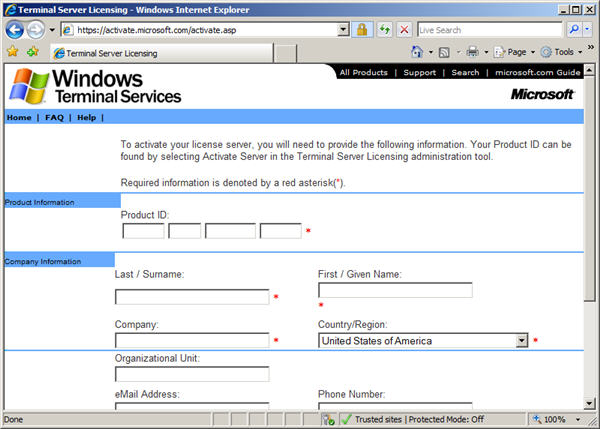Click the page scrollbar down arrow
Screen dimensions: 600x429
point(589,403)
